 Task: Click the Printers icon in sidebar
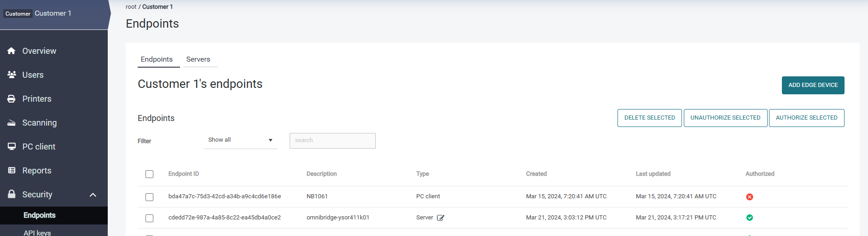click(12, 99)
